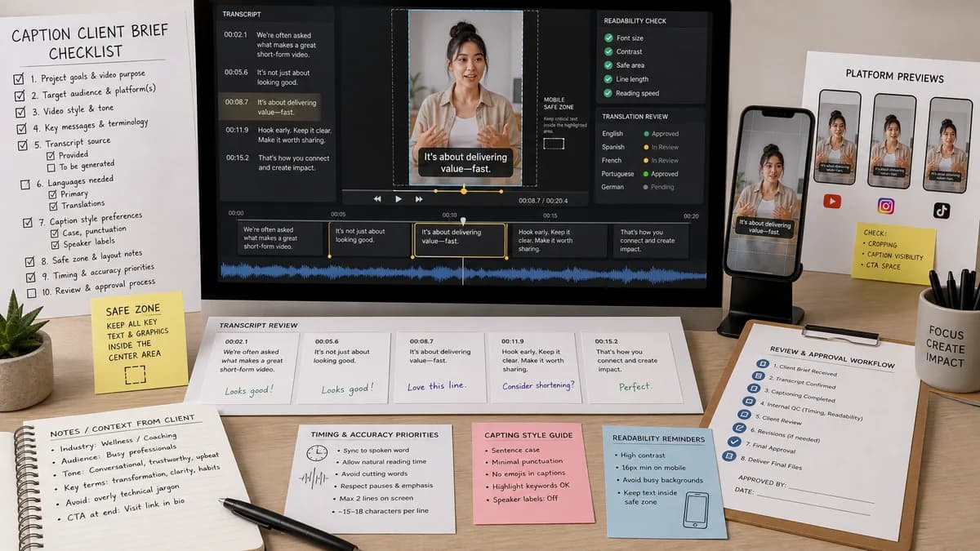The height and width of the screenshot is (551, 980).
Task: Click the green check beside Contrast
Action: pos(608,51)
